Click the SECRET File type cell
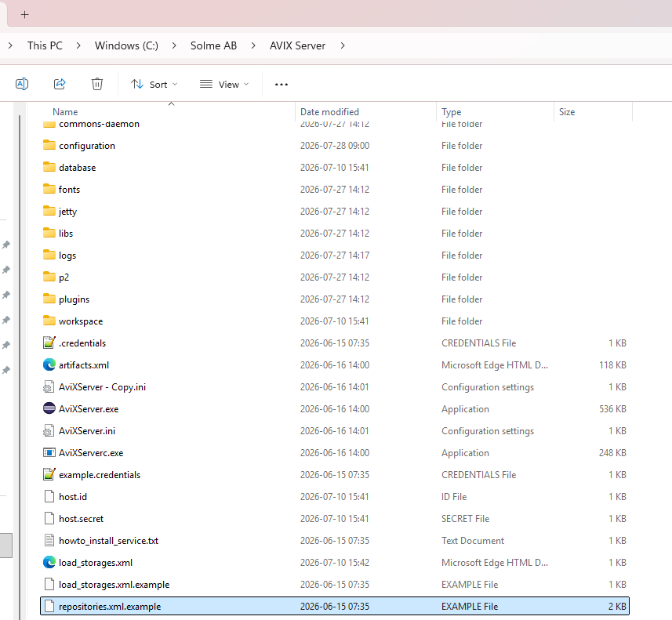672x620 pixels. coord(466,518)
